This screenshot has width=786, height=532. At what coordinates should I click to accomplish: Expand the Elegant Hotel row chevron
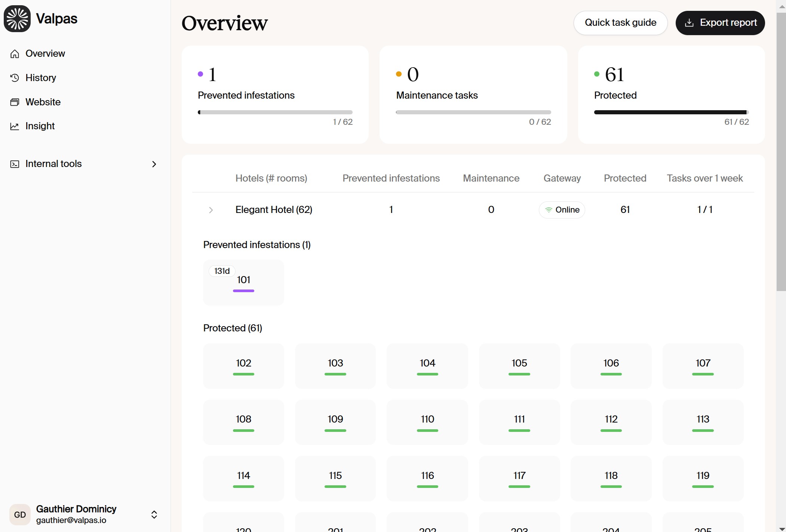point(211,210)
